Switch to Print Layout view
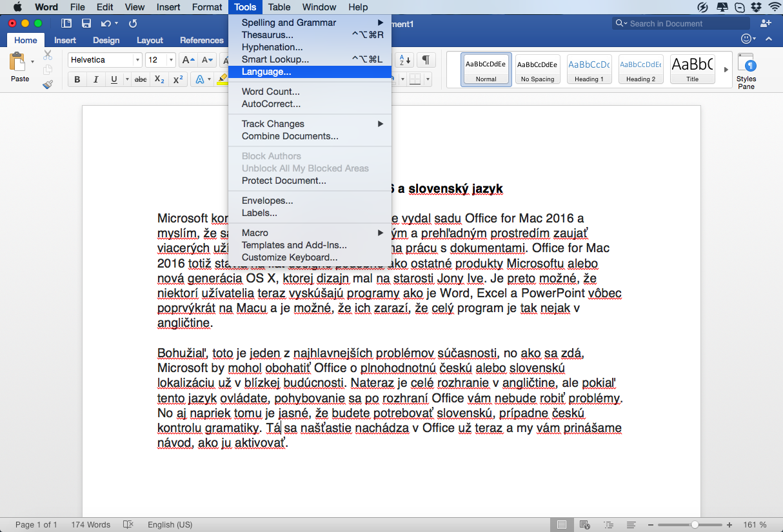 pyautogui.click(x=561, y=524)
